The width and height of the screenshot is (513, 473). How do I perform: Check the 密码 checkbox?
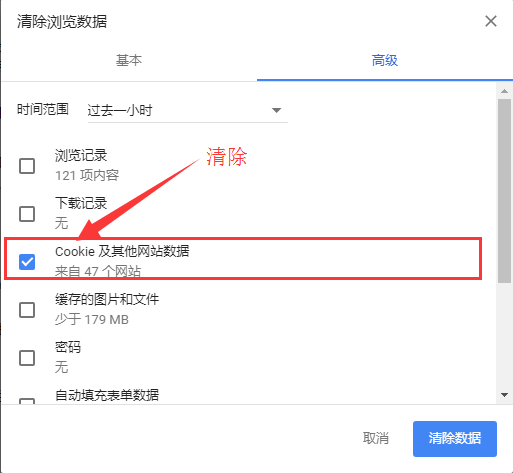(x=27, y=358)
